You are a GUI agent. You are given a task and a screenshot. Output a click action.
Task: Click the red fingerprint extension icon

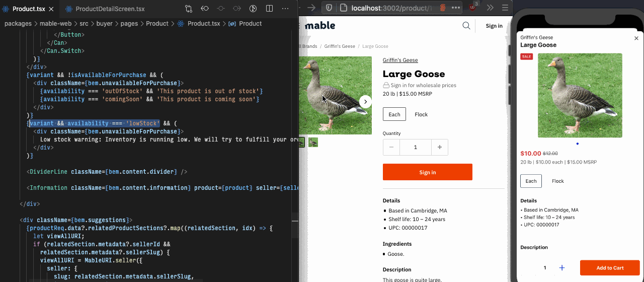443,8
